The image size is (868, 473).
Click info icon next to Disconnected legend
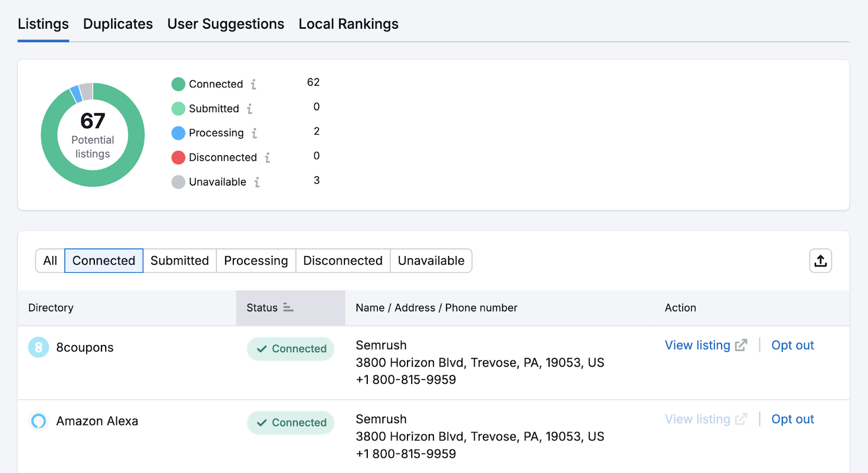coord(267,157)
